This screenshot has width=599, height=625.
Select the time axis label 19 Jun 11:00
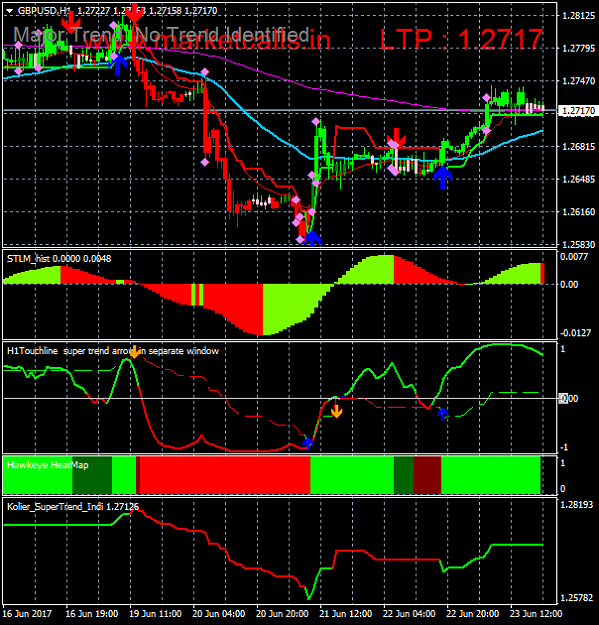click(155, 613)
